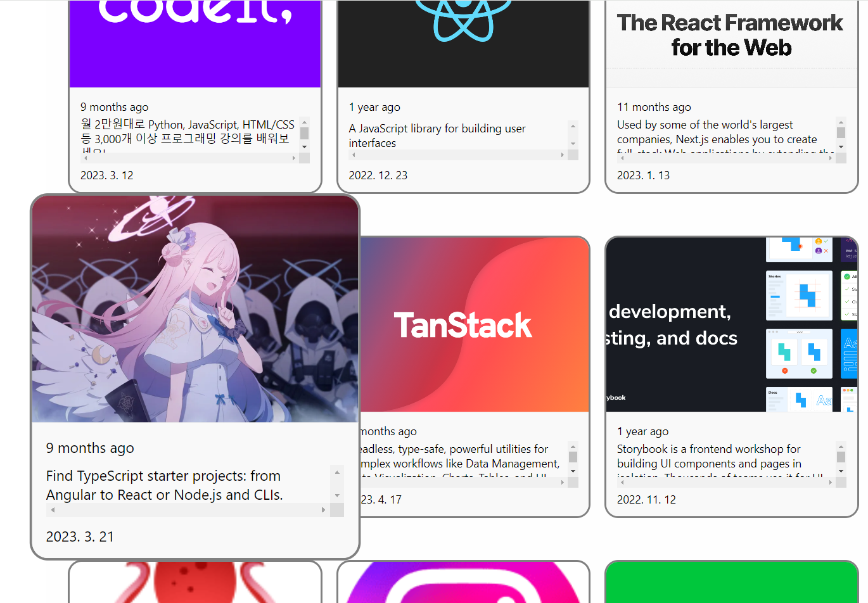Image resolution: width=868 pixels, height=603 pixels.
Task: Click 'The React Framework for the Web' image
Action: pos(732,44)
